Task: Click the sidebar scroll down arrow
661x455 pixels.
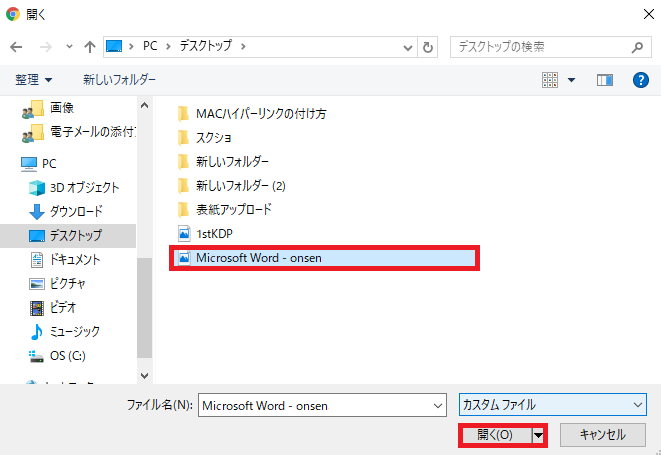Action: coord(144,375)
